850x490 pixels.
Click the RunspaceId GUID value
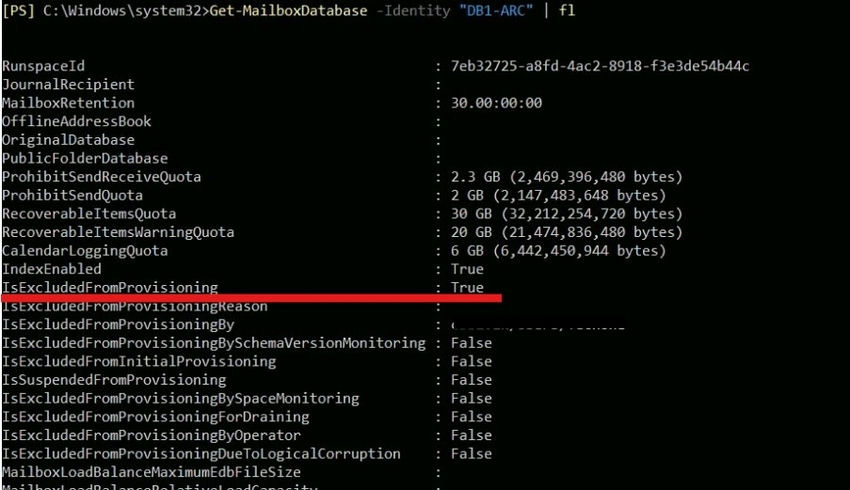tap(600, 66)
